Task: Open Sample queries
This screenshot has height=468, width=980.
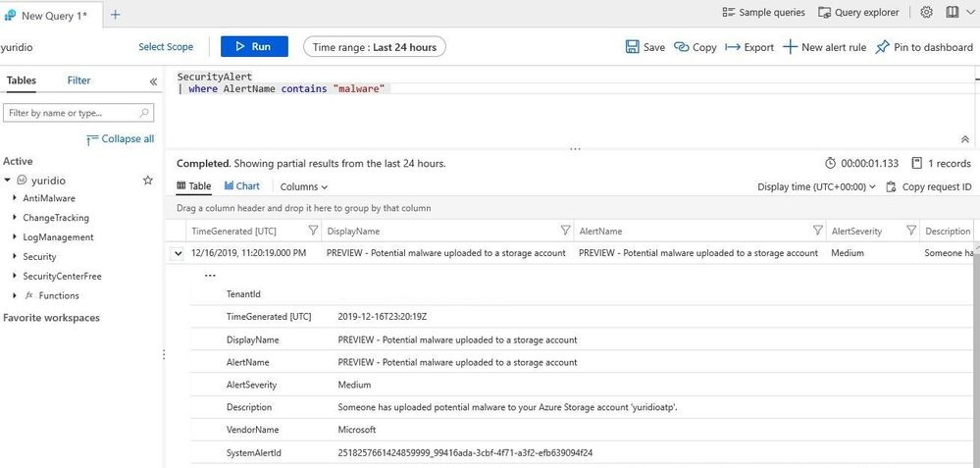Action: [764, 13]
